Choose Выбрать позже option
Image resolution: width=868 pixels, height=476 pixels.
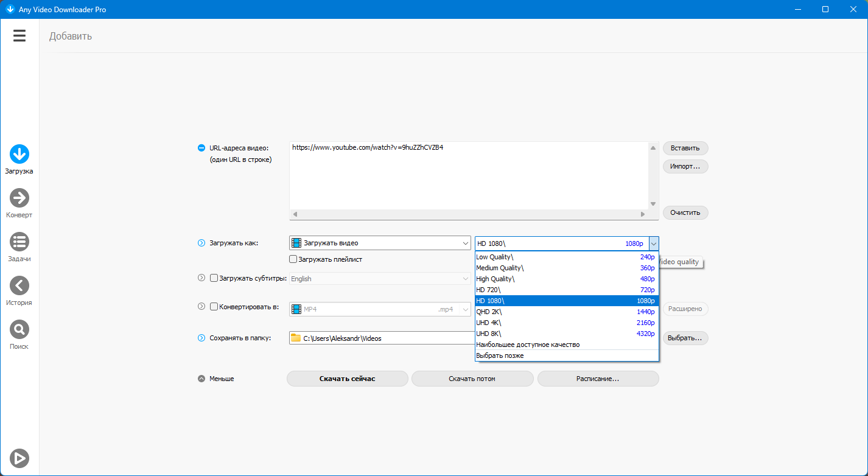click(x=567, y=355)
